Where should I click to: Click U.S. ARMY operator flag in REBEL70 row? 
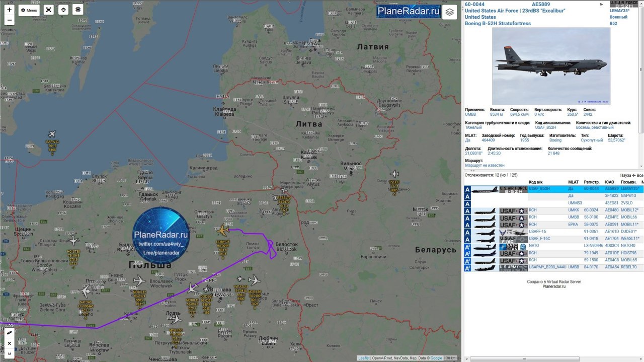pos(513,268)
